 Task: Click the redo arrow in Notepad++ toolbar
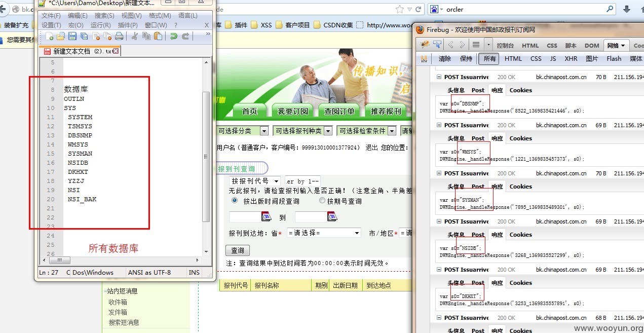(x=185, y=36)
